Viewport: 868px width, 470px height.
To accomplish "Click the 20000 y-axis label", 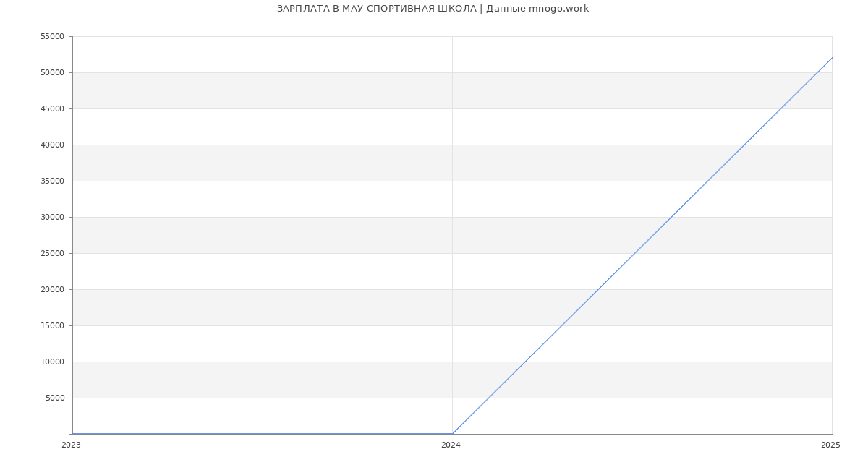I will [52, 289].
